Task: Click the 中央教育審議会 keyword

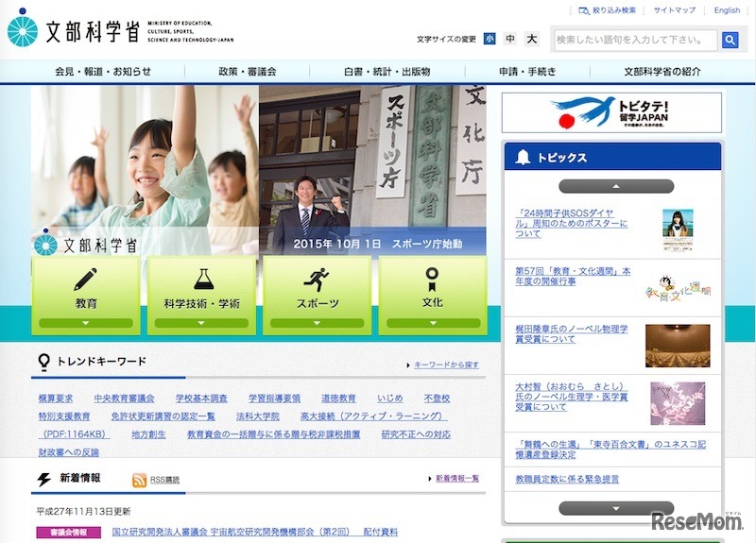Action: [125, 399]
